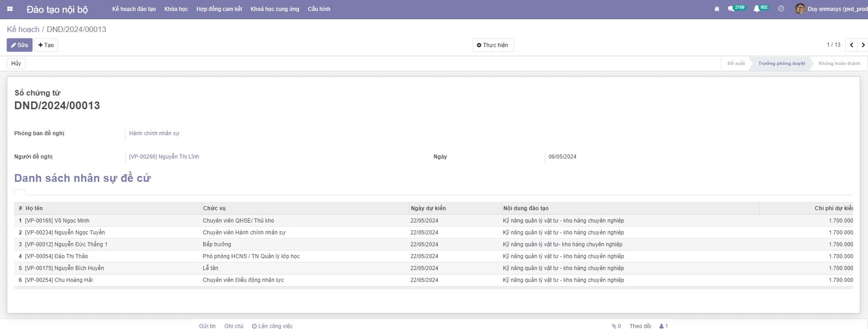Open the Hợp đồng cam kết menu

coord(219,9)
